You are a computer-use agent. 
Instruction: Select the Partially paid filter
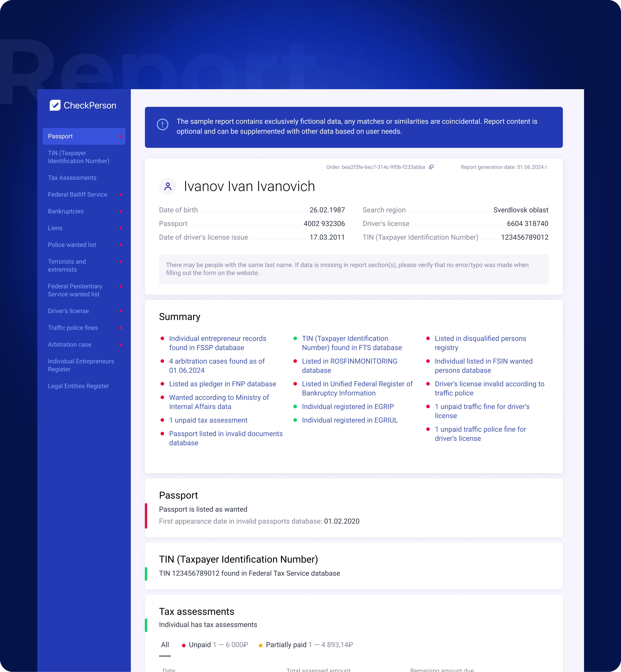[x=286, y=645]
